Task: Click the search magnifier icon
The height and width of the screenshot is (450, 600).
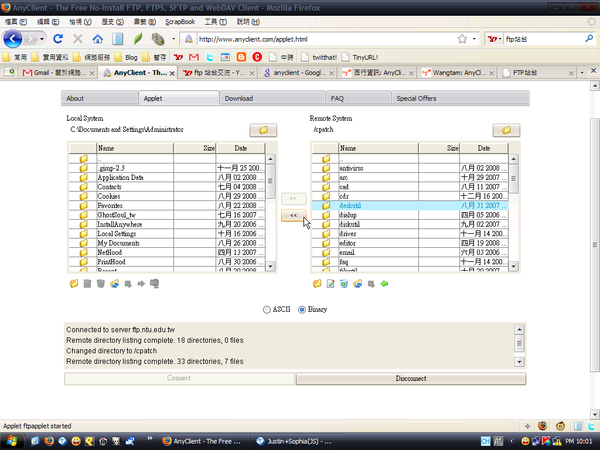Action: click(x=589, y=39)
